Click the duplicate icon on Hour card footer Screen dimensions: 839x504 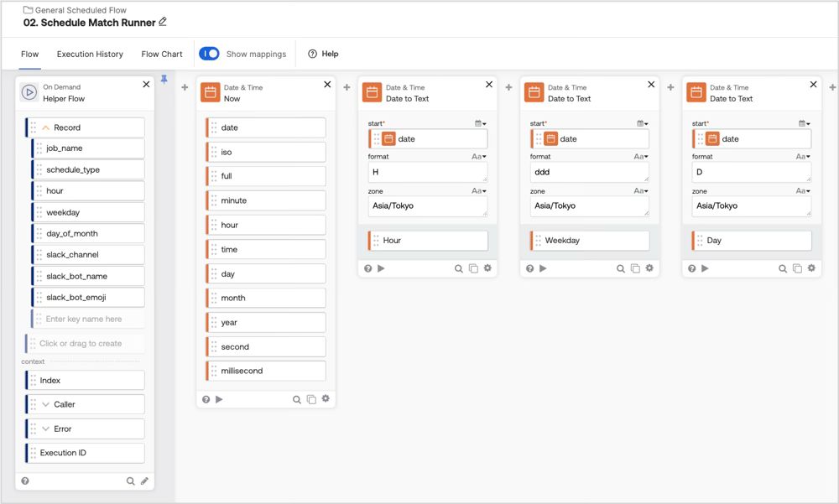[x=473, y=268]
